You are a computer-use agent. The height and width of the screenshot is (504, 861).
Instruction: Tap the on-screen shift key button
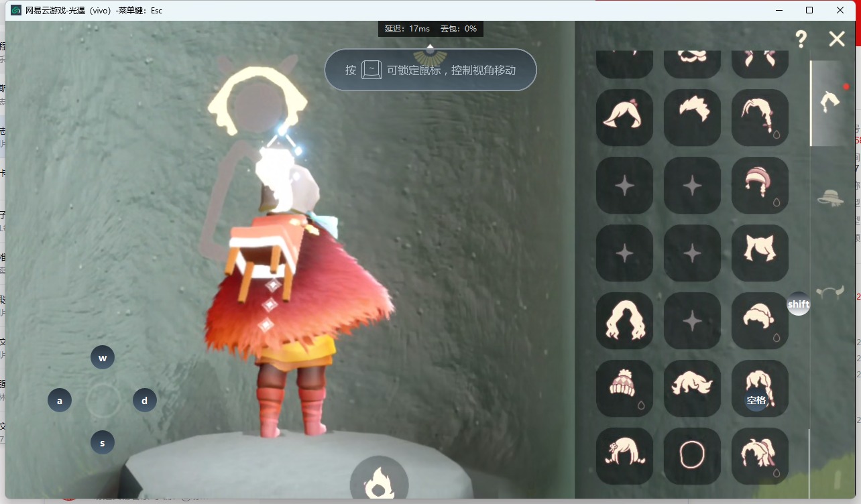(799, 304)
